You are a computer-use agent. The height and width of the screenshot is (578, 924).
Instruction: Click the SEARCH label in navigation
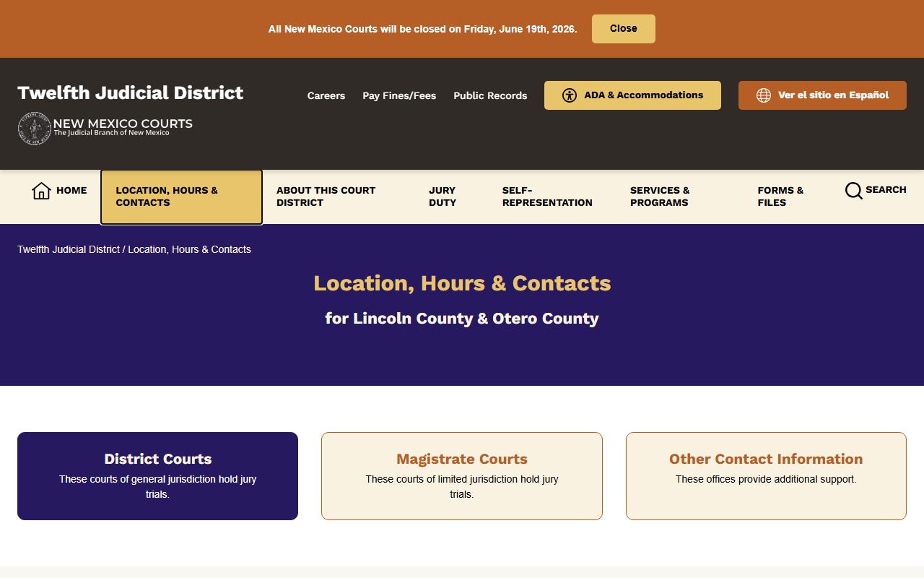pyautogui.click(x=886, y=189)
